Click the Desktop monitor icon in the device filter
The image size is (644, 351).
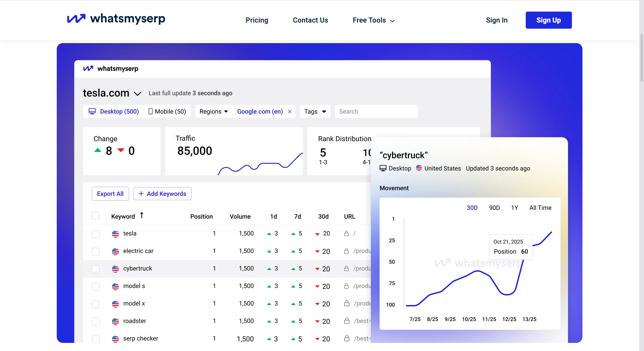coord(92,111)
